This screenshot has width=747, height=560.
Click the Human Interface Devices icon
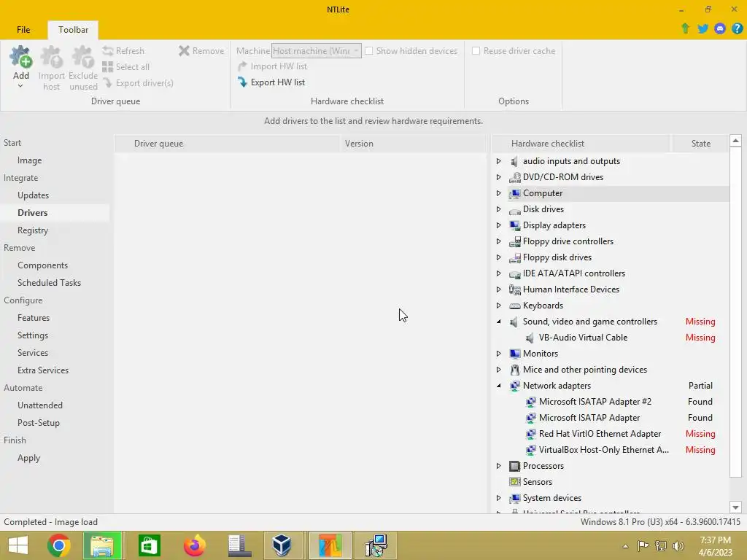pyautogui.click(x=514, y=289)
